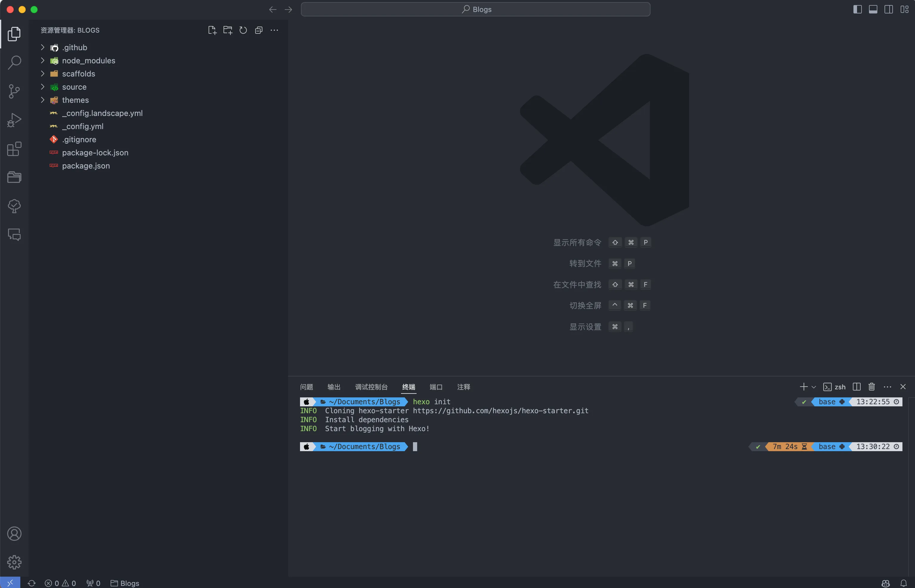Split the terminal

[856, 387]
